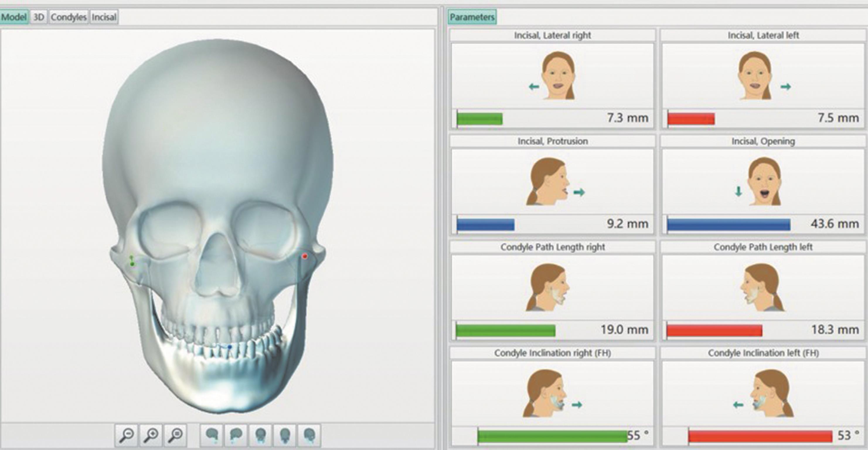Click the Condyle Path Length left illustration
The width and height of the screenshot is (868, 450).
tap(762, 287)
